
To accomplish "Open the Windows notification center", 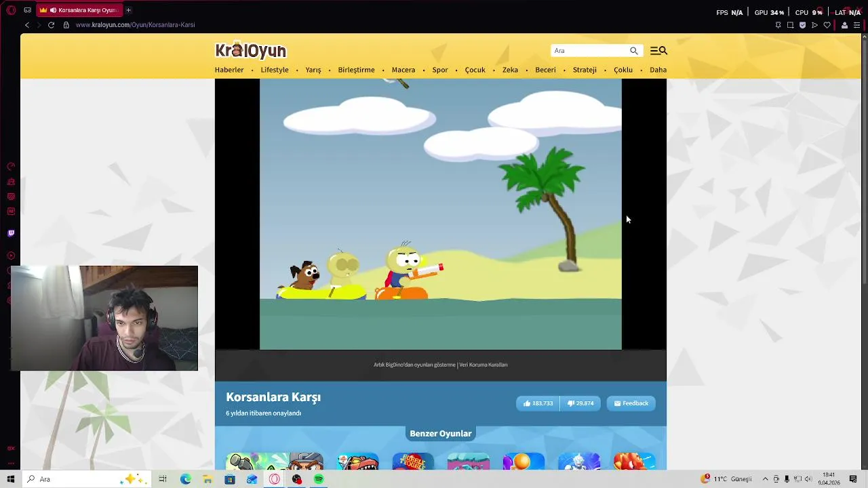I will tap(853, 479).
